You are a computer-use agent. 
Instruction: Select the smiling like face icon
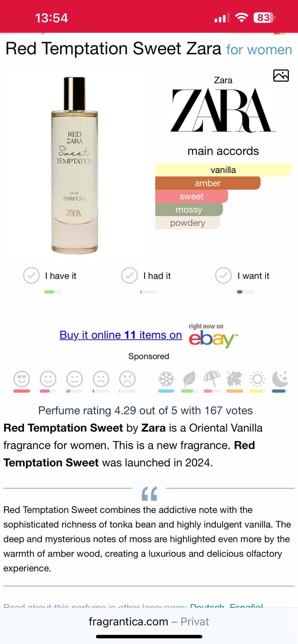pos(48,379)
